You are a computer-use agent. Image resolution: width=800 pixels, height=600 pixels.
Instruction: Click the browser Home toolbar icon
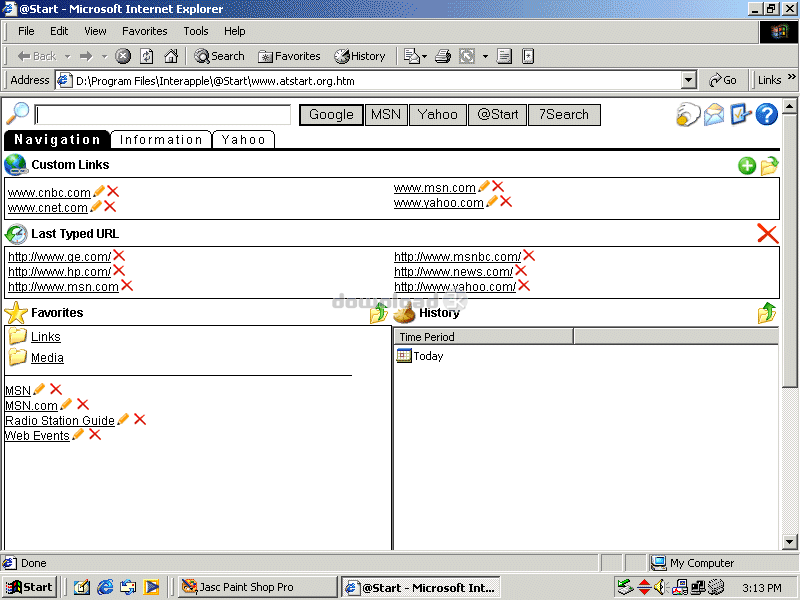[x=171, y=56]
